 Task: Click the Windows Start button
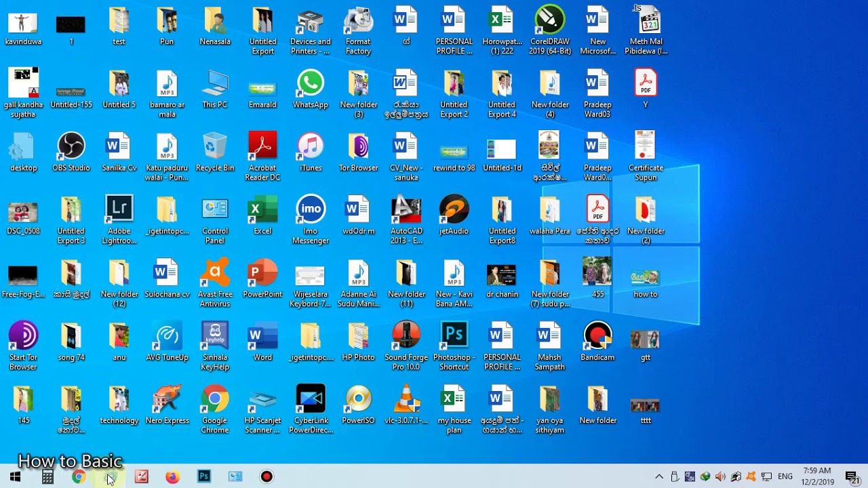coord(15,476)
